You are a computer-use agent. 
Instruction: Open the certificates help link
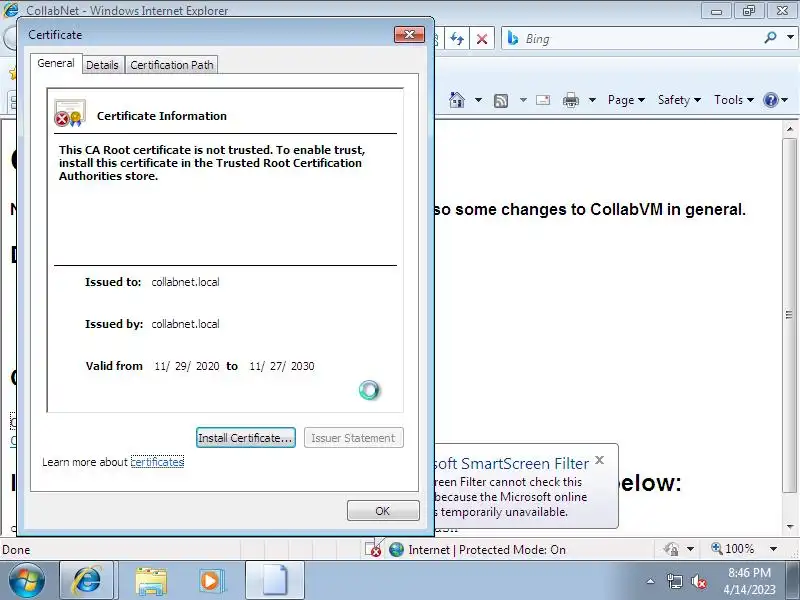pos(157,462)
